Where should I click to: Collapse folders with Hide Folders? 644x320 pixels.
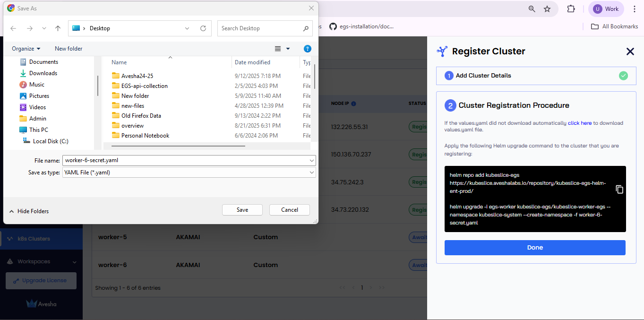29,211
